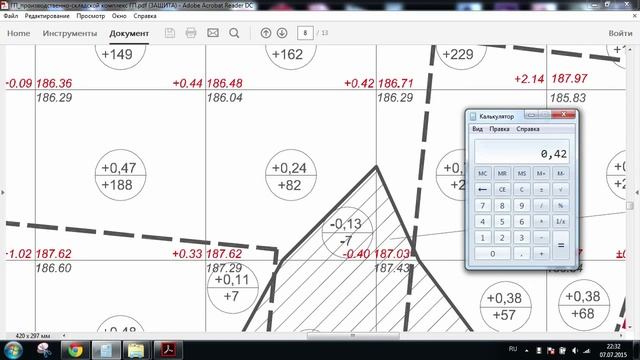Click the vertical scrollbar thumb at right
Image resolution: width=640 pixels, height=360 pixels.
point(629,206)
